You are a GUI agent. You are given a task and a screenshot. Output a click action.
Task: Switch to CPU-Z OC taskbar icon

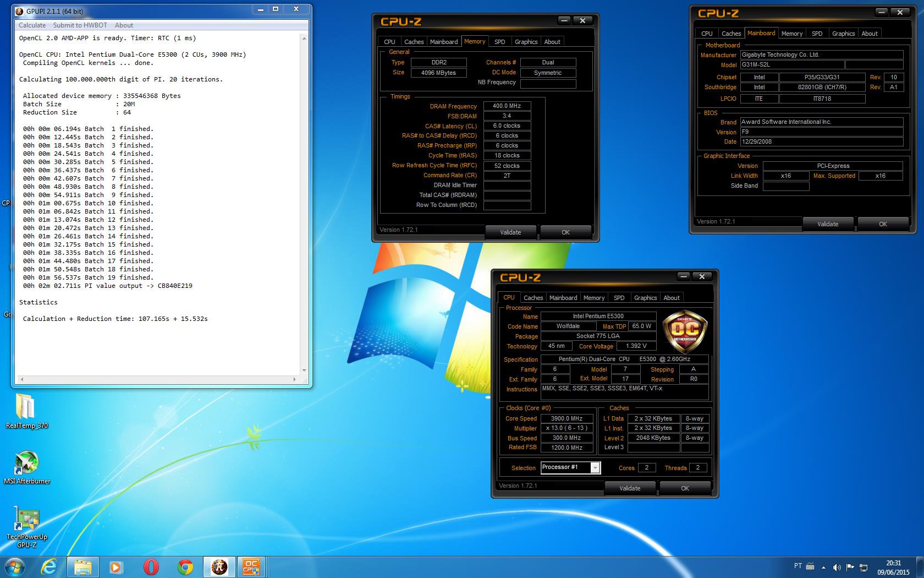pyautogui.click(x=252, y=566)
